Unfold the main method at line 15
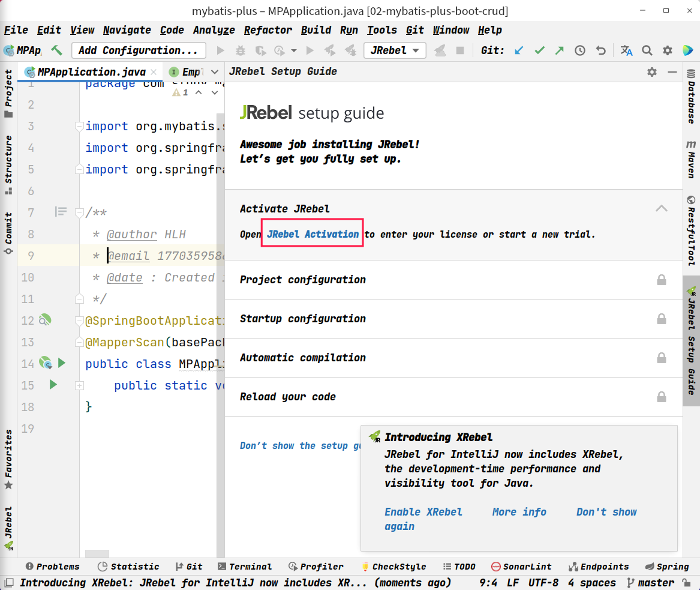 point(79,385)
